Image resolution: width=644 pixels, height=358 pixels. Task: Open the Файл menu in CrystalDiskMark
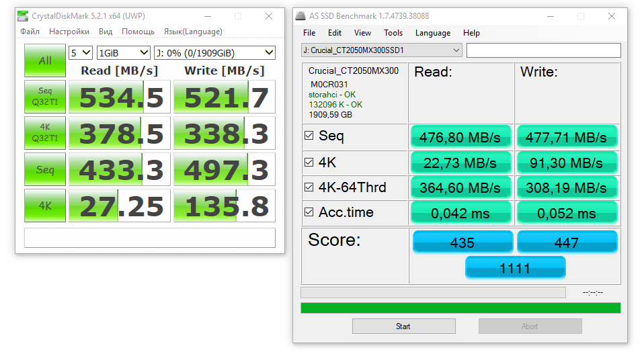(30, 32)
